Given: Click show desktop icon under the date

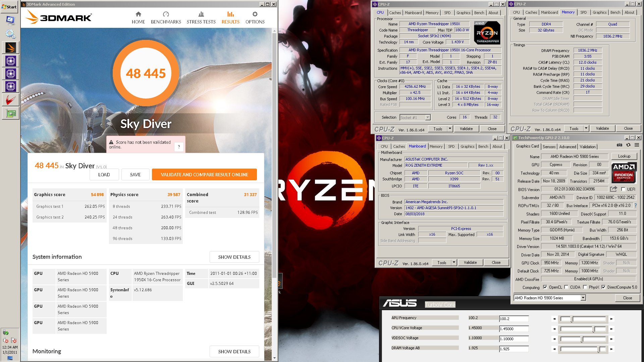Looking at the screenshot, I should (10, 358).
